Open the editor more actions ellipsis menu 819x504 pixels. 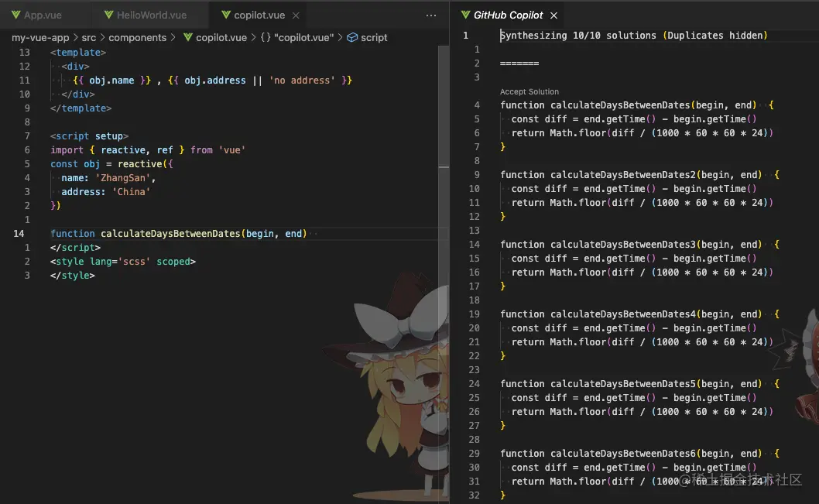tap(431, 15)
